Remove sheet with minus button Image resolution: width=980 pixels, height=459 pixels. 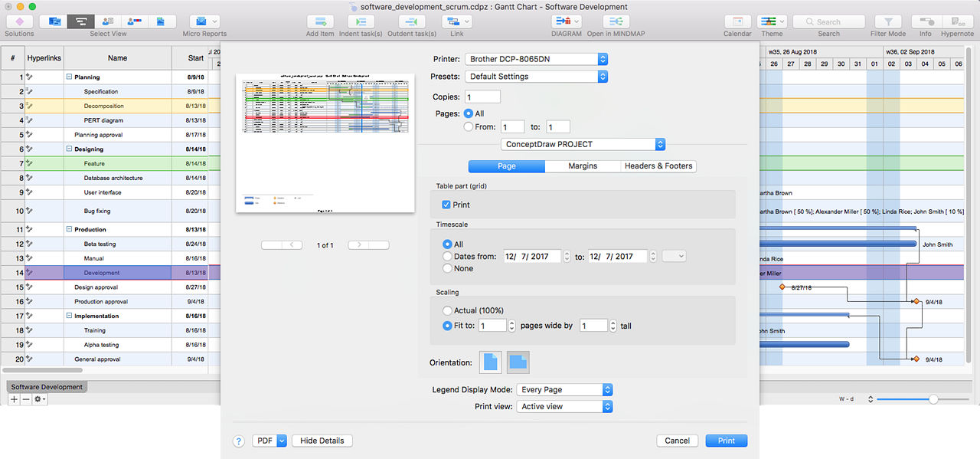click(x=25, y=399)
